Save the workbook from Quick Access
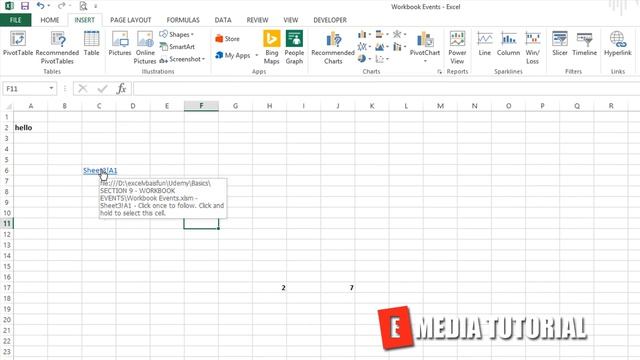 pos(24,6)
